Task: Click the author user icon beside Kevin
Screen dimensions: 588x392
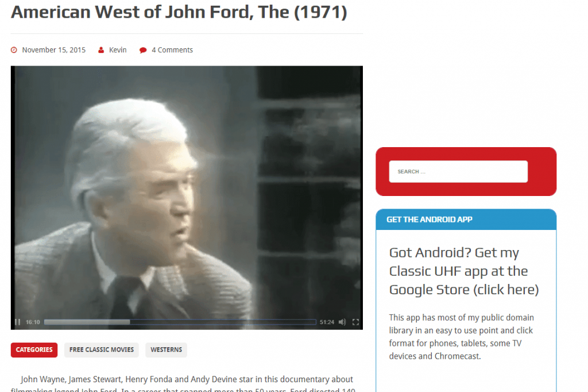Action: click(x=101, y=50)
